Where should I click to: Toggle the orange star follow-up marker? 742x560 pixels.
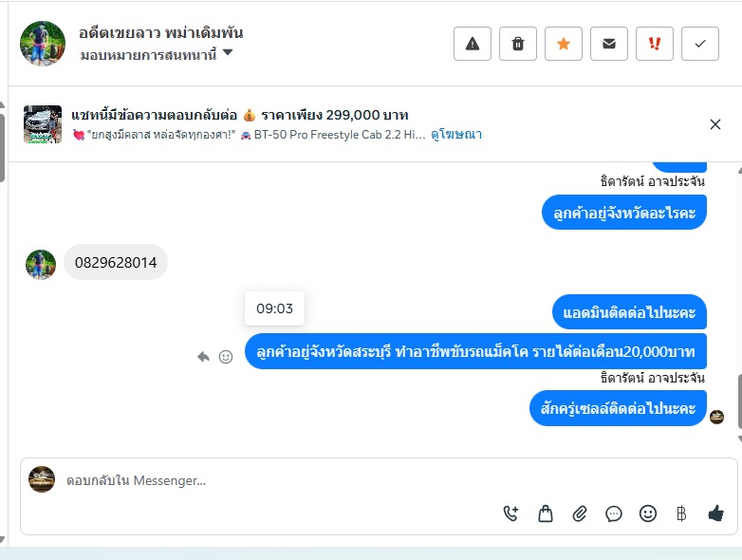tap(563, 44)
